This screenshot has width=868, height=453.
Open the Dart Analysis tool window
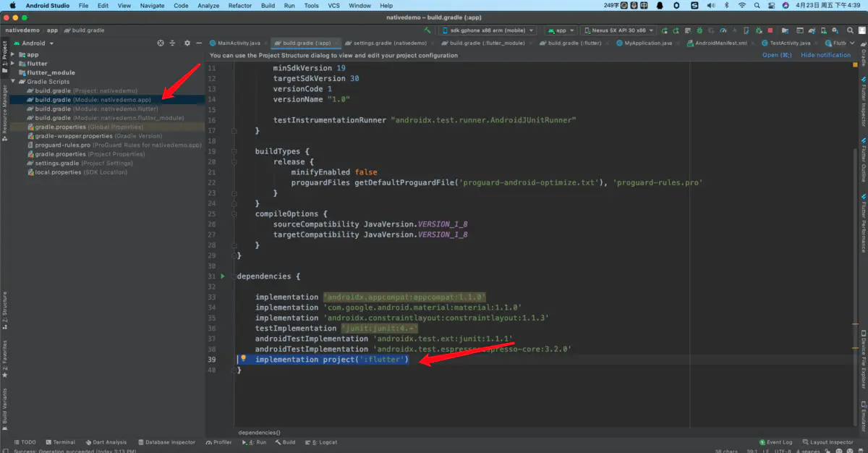click(x=106, y=442)
